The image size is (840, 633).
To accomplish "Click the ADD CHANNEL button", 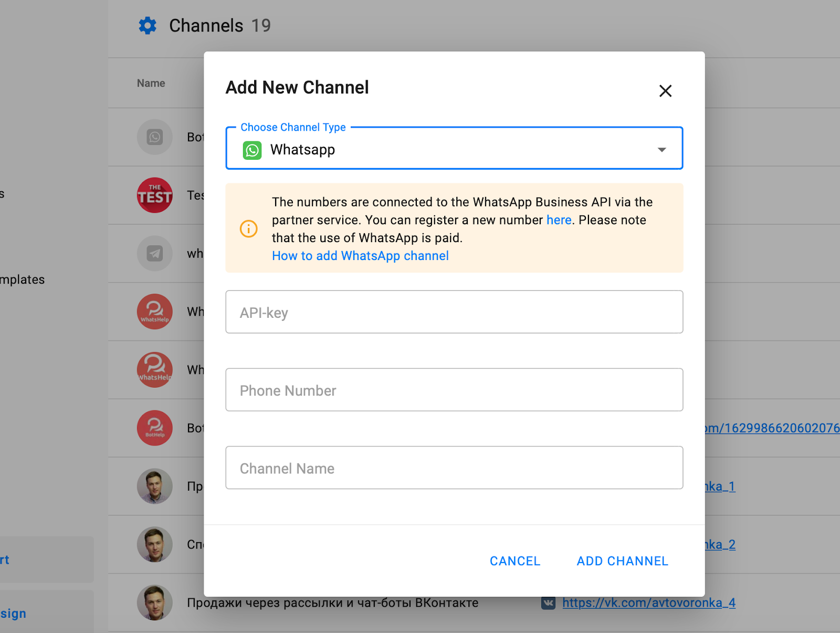I will 622,561.
